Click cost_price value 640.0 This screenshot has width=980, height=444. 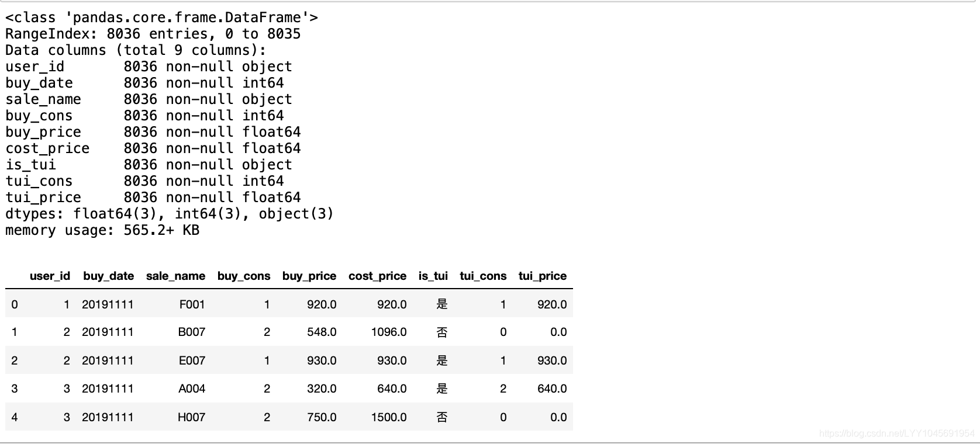pos(392,388)
